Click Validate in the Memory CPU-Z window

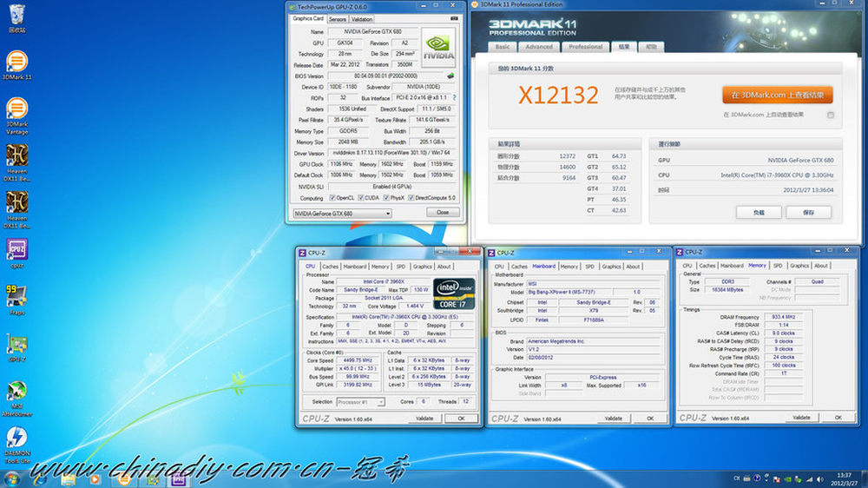point(801,418)
